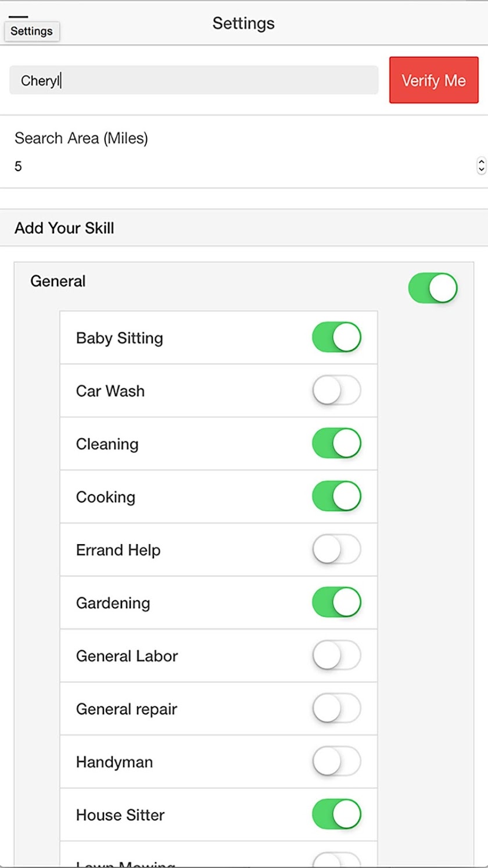Image resolution: width=488 pixels, height=868 pixels.
Task: Enable the Car Wash skill toggle
Action: click(336, 391)
